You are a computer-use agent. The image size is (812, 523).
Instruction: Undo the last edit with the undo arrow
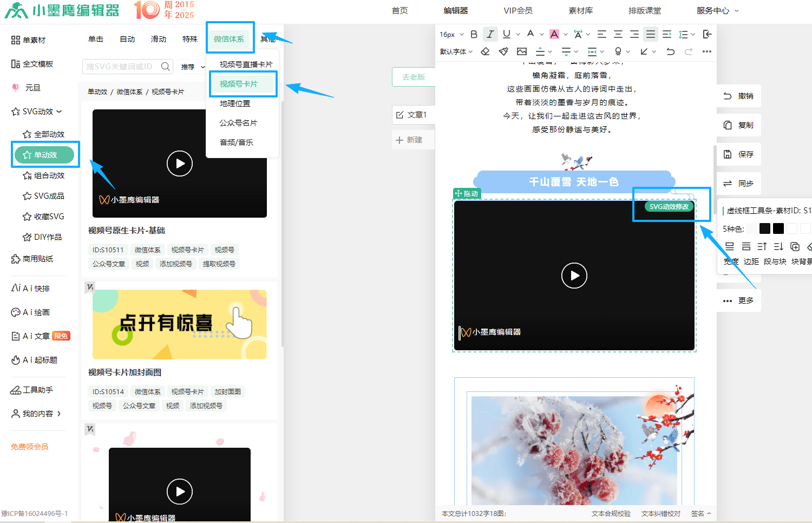671,51
